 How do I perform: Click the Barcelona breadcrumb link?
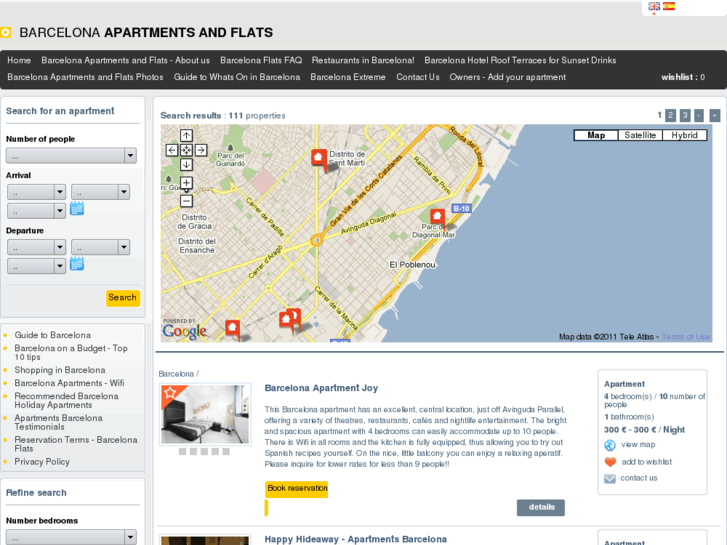tap(176, 374)
